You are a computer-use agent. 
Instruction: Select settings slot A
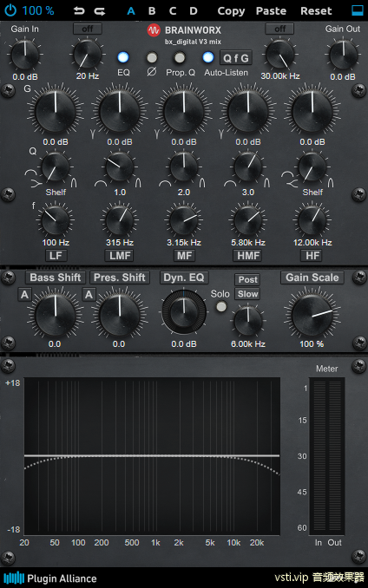click(131, 11)
